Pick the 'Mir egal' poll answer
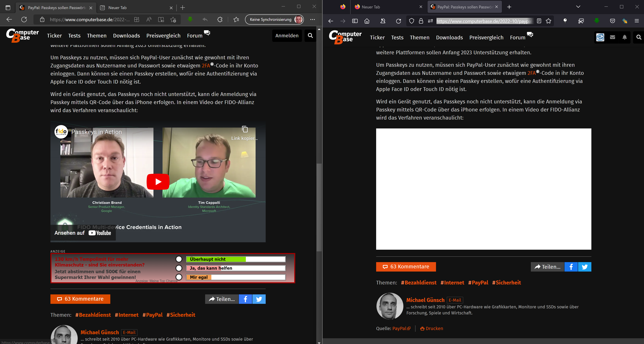644x344 pixels. 179,277
